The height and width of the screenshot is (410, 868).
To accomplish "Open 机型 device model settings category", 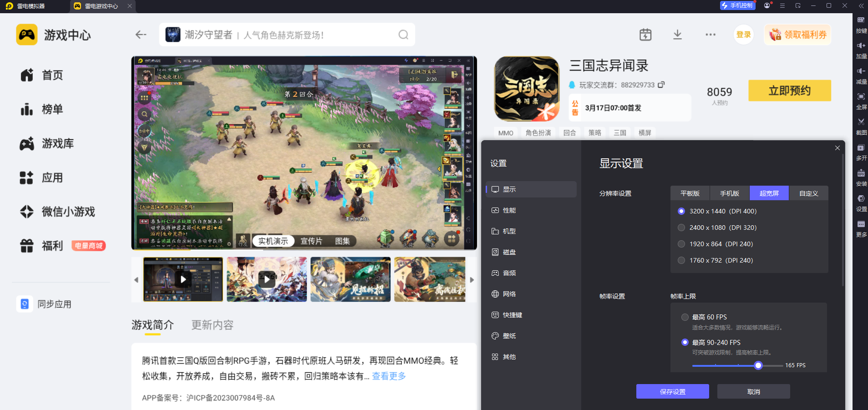I will click(x=531, y=231).
